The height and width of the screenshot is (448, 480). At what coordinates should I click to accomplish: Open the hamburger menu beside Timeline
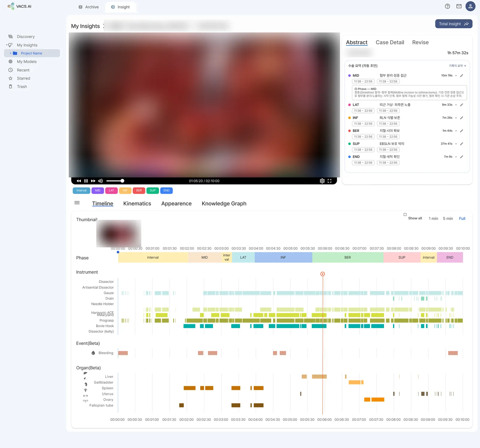(x=77, y=203)
